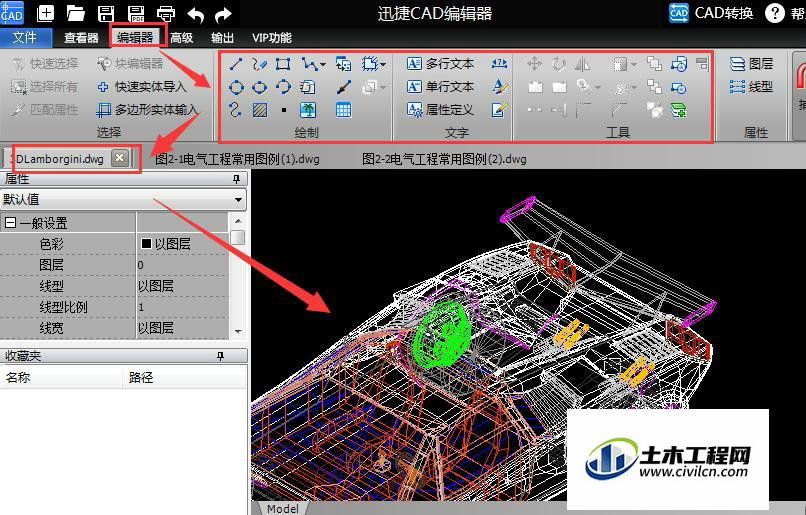Click the dimension measurement text icon
The height and width of the screenshot is (515, 806).
pyautogui.click(x=499, y=63)
